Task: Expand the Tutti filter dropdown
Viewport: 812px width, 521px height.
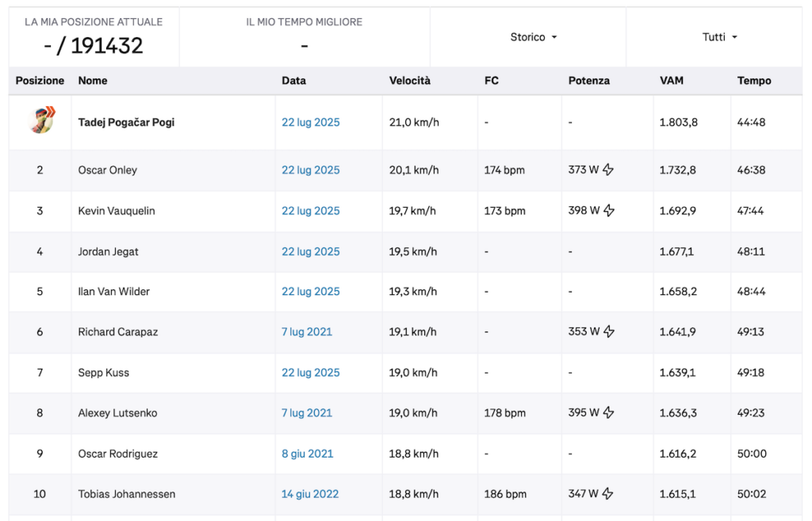Action: coord(719,37)
